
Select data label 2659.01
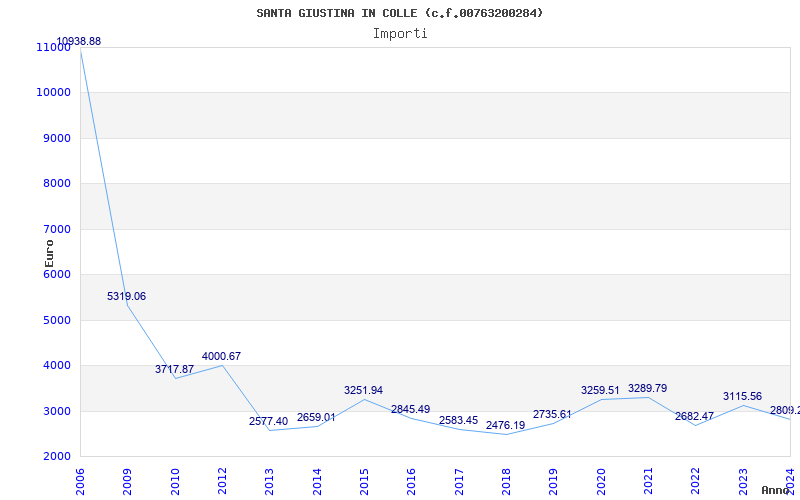pyautogui.click(x=316, y=417)
